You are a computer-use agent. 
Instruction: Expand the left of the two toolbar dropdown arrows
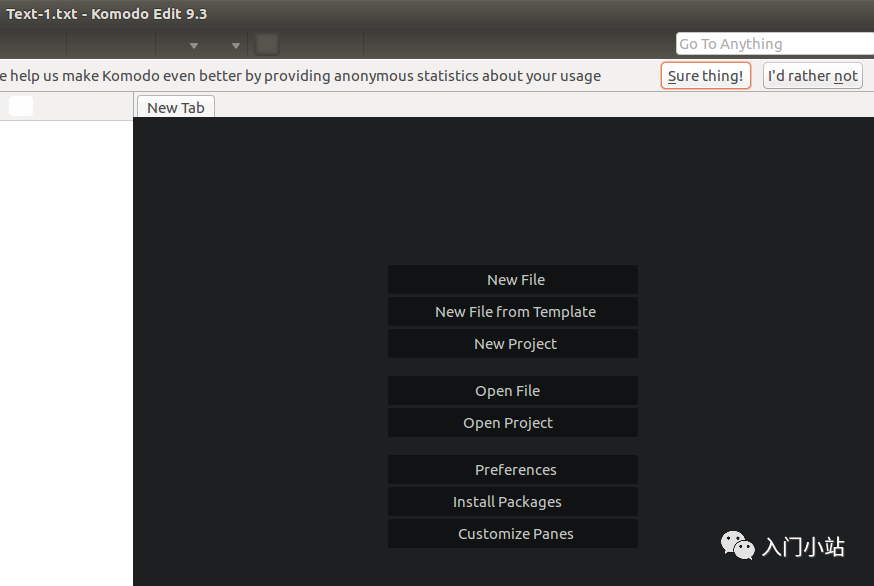click(x=194, y=46)
